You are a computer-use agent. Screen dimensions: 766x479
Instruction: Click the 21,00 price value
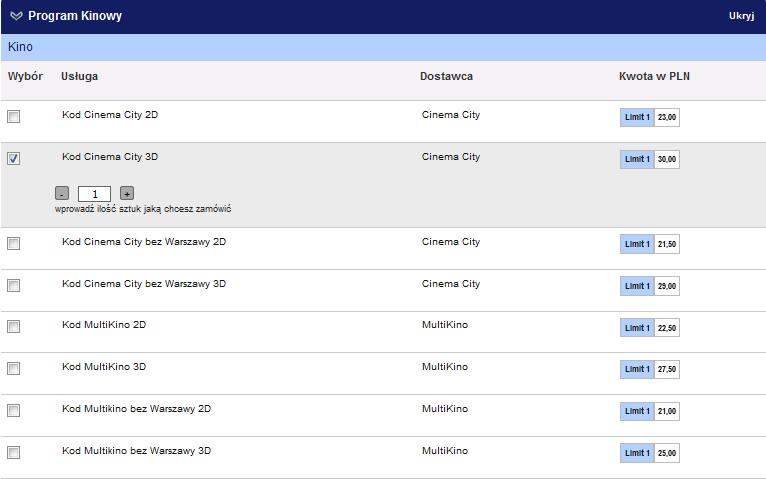click(x=667, y=411)
